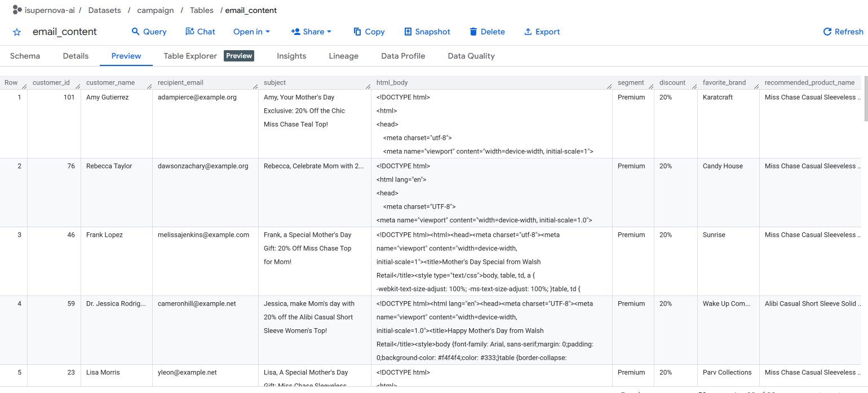868x393 pixels.
Task: Select the Candy House brand cell
Action: [728, 192]
